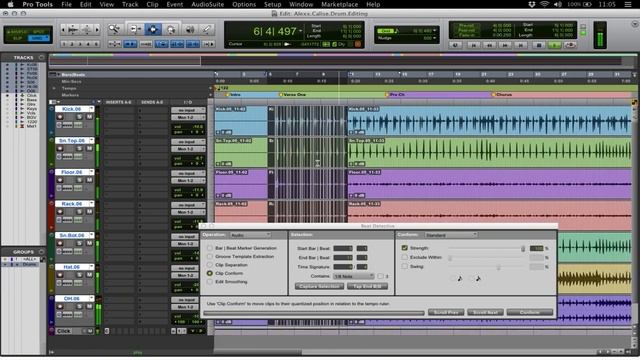
Task: Click the stop transport button
Action: (538, 45)
